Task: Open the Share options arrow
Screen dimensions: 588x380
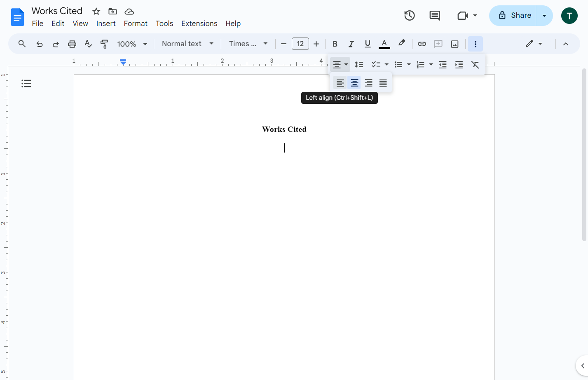Action: point(544,16)
